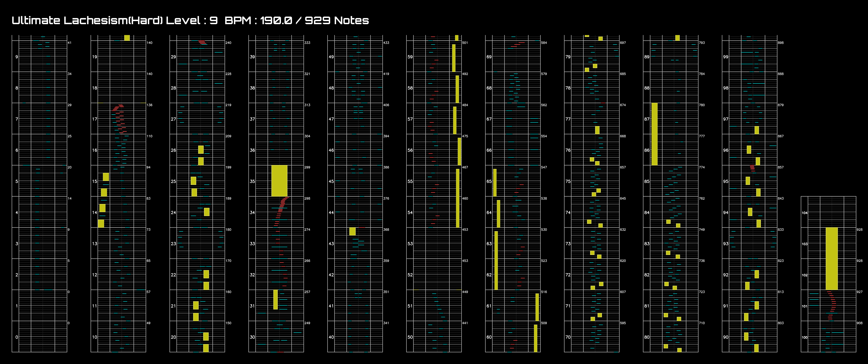The height and width of the screenshot is (364, 868).
Task: Select measure number label "101"
Action: pyautogui.click(x=805, y=306)
